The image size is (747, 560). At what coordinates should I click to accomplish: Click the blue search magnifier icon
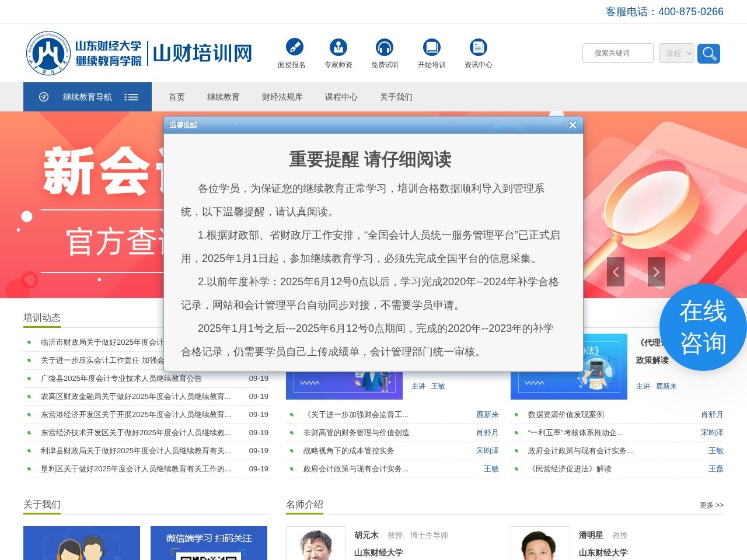point(708,53)
